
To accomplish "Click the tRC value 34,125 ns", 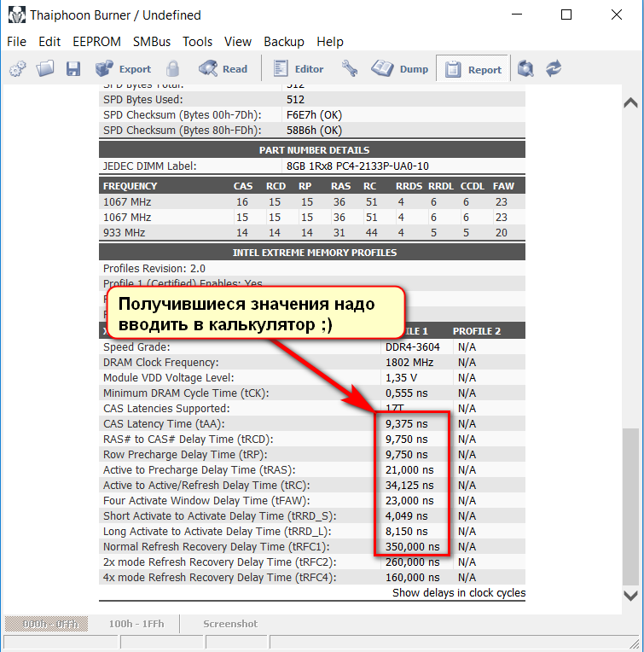I will (409, 486).
